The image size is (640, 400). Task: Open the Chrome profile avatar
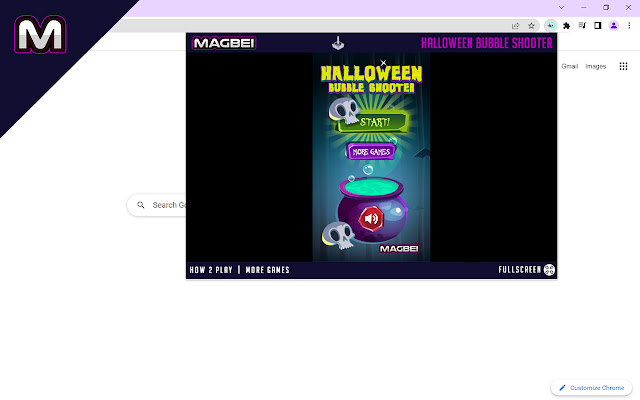click(x=613, y=26)
